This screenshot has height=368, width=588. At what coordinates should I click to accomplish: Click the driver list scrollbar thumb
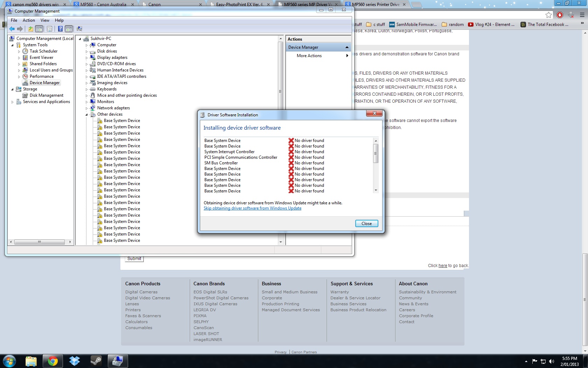point(376,154)
